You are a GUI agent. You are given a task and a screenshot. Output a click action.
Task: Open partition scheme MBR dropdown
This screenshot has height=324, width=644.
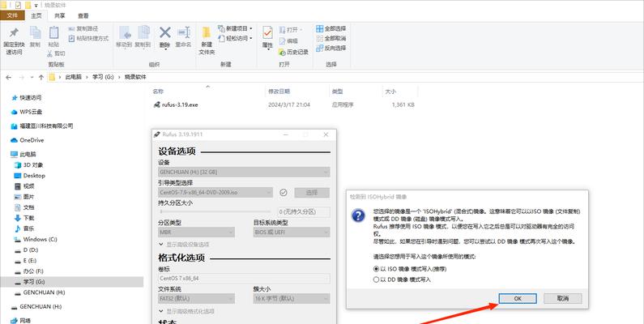click(196, 232)
